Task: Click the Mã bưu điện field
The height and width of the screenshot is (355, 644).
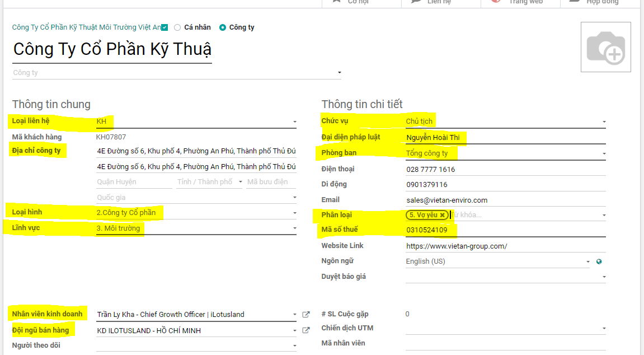Action: (x=271, y=182)
